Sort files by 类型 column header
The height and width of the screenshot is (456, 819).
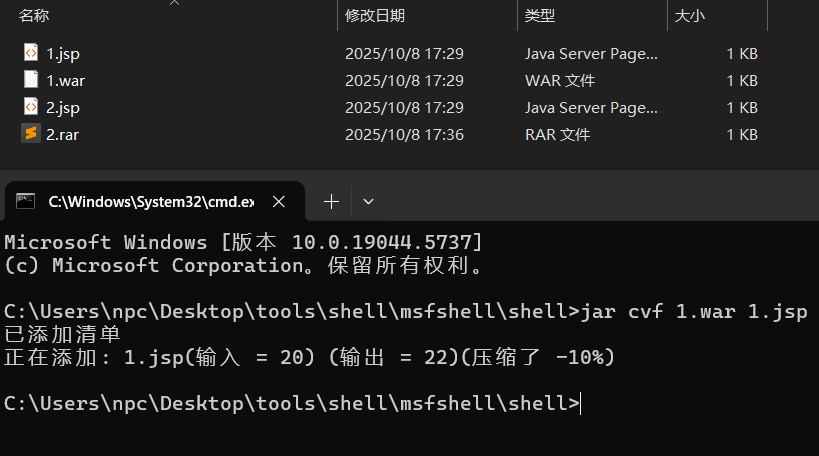click(540, 16)
